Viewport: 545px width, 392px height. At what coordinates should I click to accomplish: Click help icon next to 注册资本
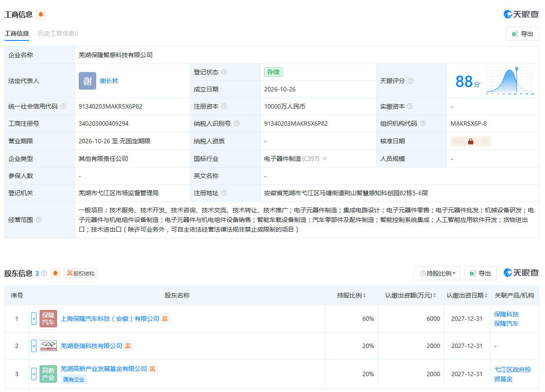click(224, 106)
